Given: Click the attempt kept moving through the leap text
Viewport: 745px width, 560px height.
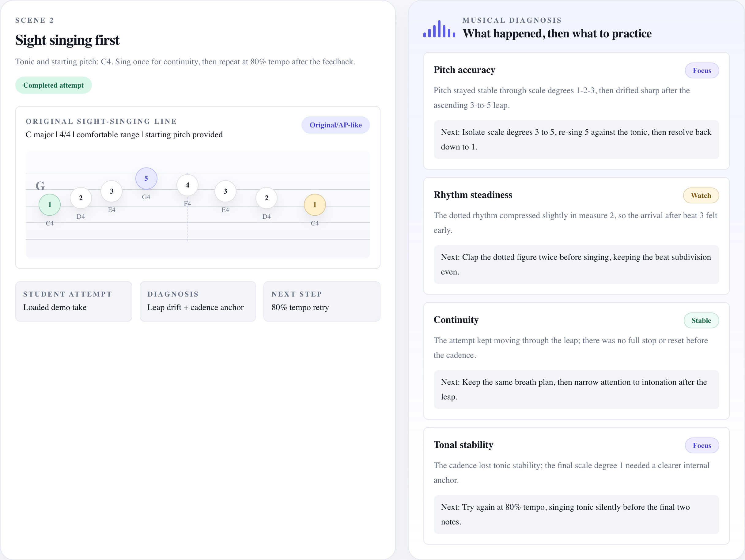Looking at the screenshot, I should [x=571, y=347].
